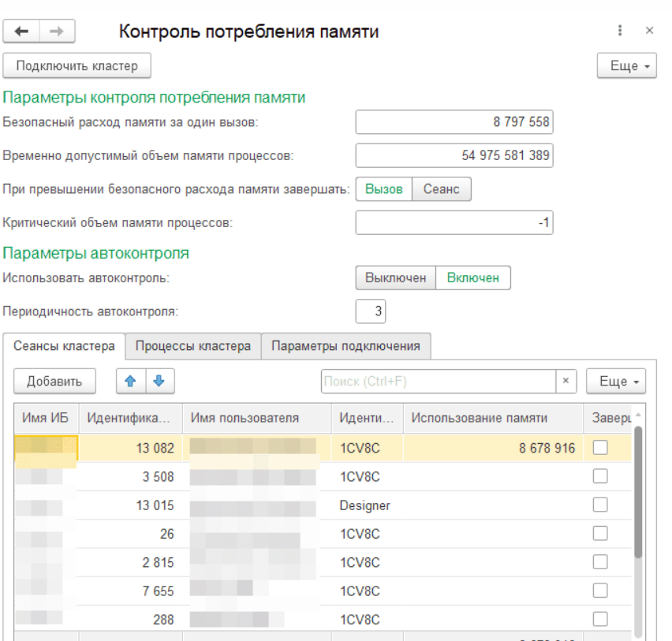Navigate back using the left arrow
Screen dimensions: 672x641
pos(22,31)
